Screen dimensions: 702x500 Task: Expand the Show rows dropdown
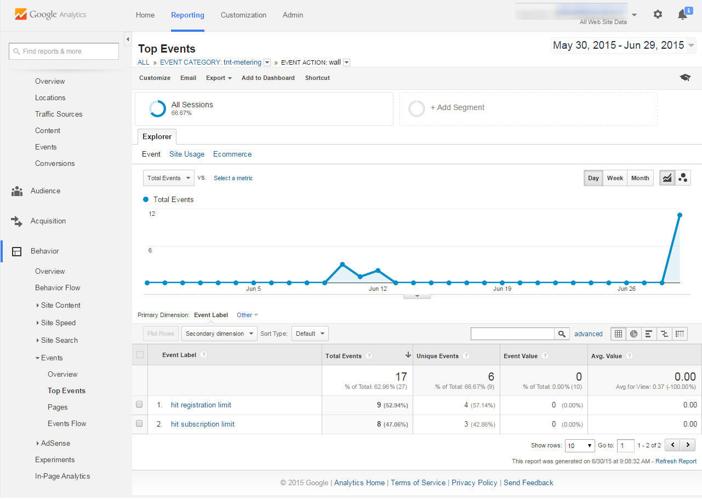point(579,446)
